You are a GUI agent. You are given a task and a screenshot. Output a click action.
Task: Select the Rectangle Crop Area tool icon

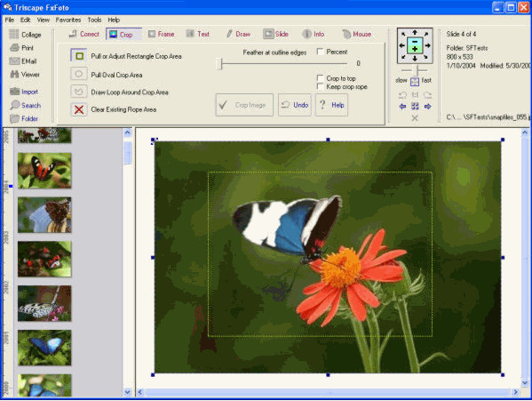(79, 56)
